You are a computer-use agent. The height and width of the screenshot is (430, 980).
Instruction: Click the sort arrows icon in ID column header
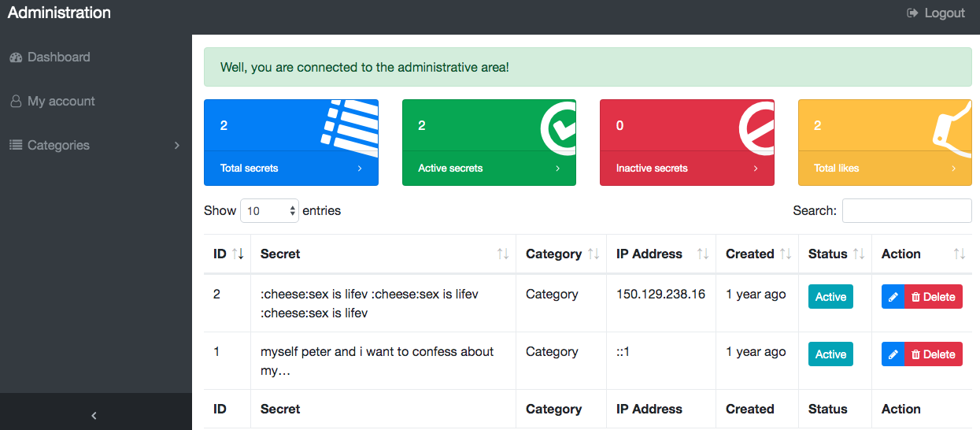pyautogui.click(x=238, y=254)
